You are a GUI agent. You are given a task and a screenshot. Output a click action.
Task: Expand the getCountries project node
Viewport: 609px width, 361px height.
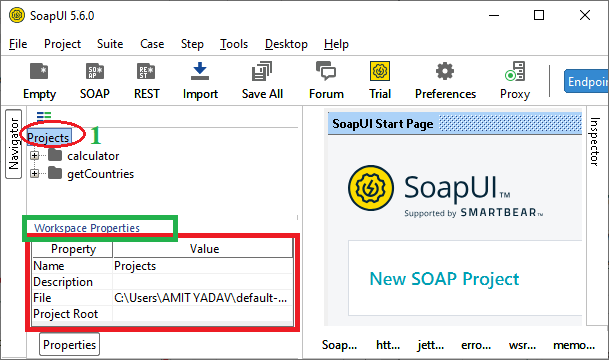35,173
